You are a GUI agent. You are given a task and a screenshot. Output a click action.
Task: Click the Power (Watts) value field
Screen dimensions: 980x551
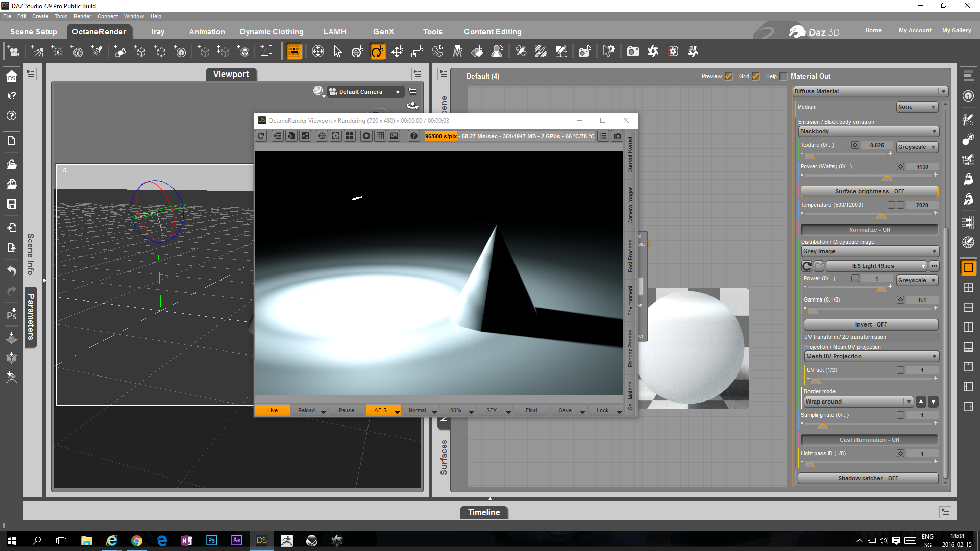922,167
